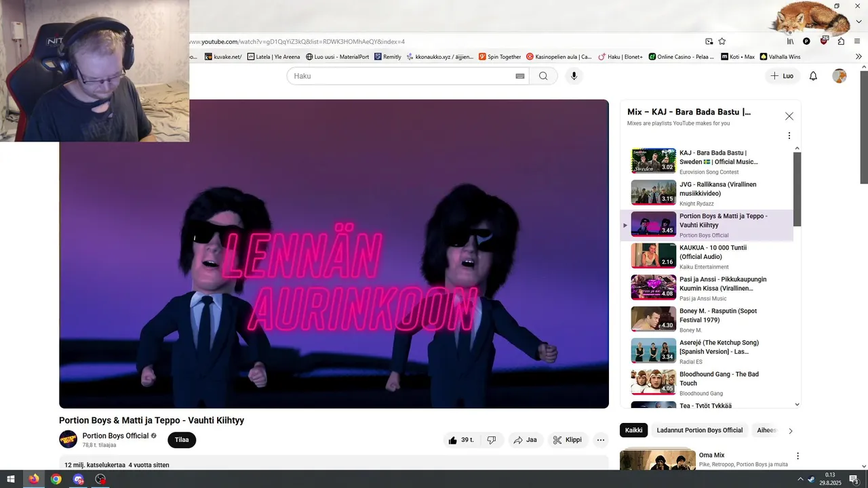
Task: Expand hidden system tray icons
Action: [800, 479]
